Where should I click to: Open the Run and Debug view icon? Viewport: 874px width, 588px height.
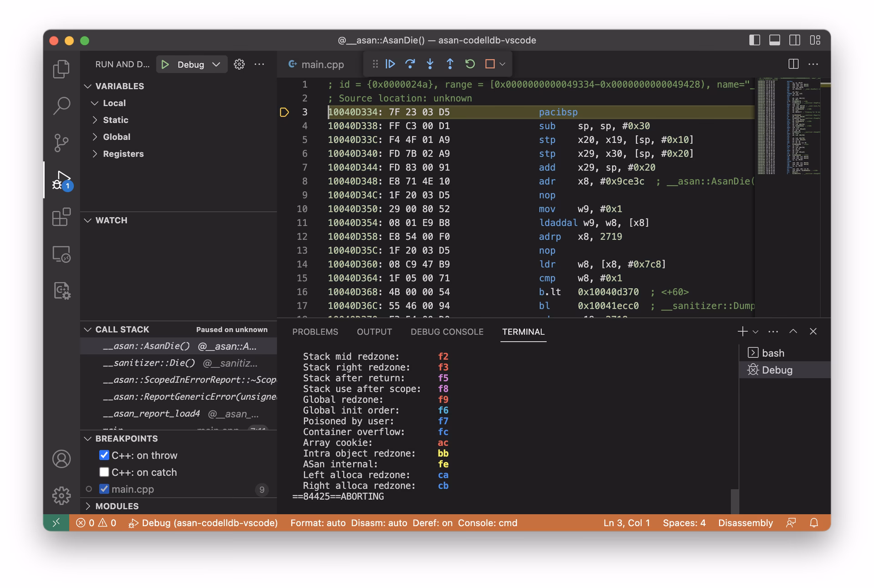(61, 180)
